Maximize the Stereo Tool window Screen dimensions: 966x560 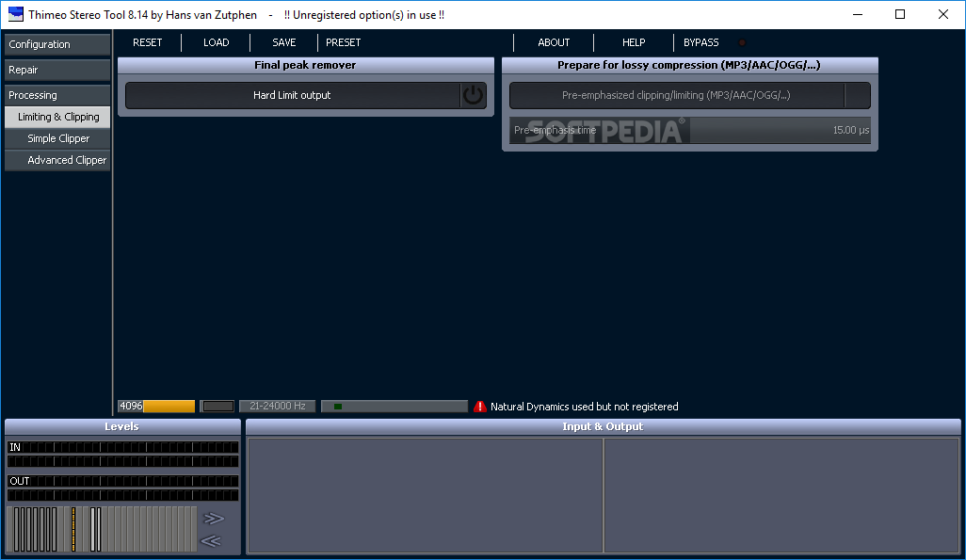point(900,14)
